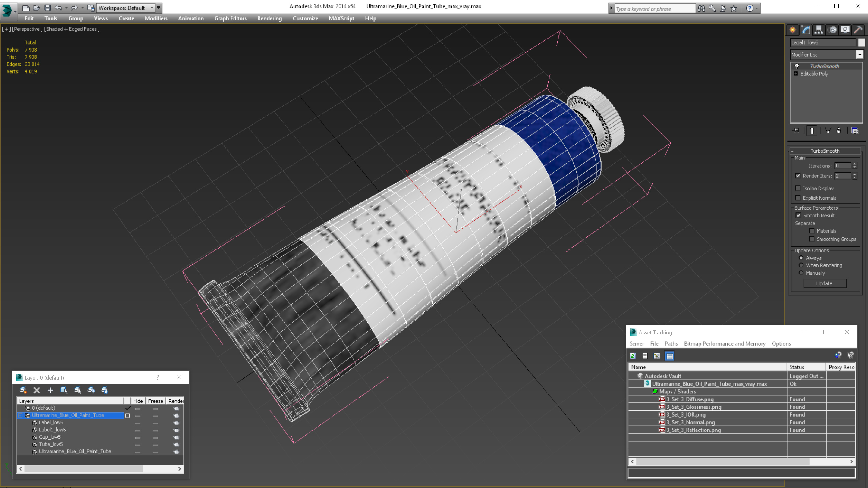Open the Help question mark dropdown
Viewport: 868px width, 488px height.
tap(757, 8)
